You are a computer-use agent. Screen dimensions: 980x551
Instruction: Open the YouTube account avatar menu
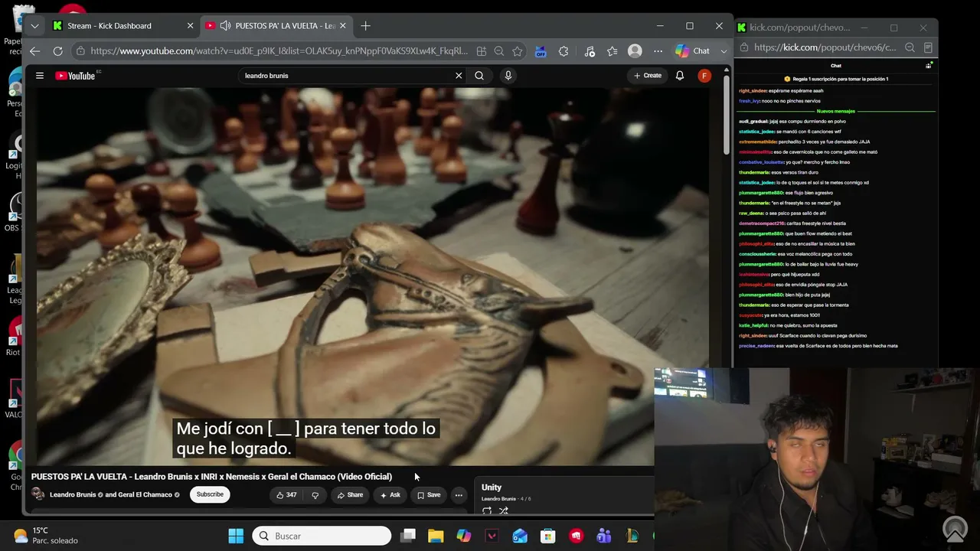pos(704,76)
